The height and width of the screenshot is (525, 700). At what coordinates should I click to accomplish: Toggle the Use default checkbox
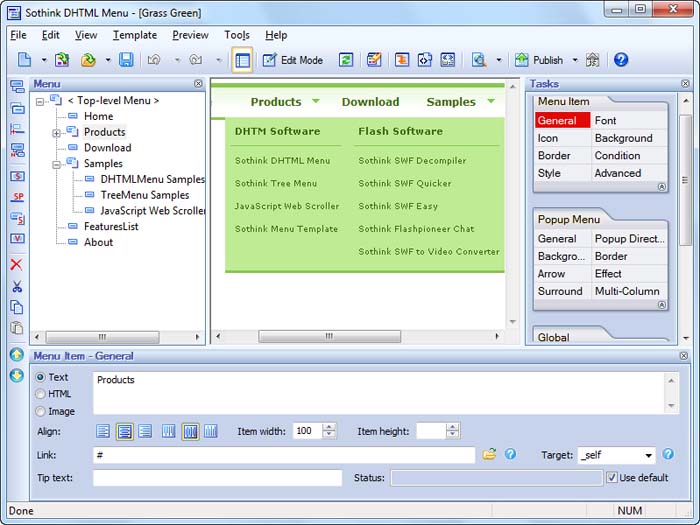click(x=612, y=477)
